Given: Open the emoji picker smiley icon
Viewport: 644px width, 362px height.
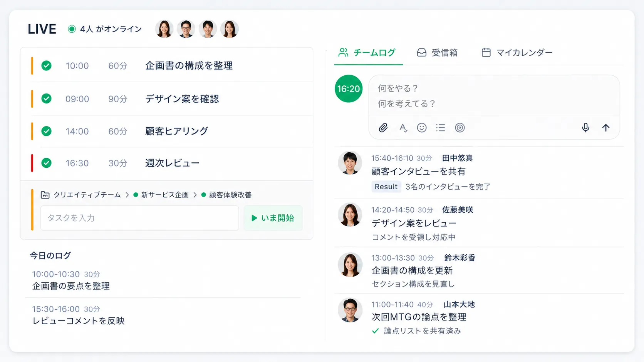Looking at the screenshot, I should coord(422,128).
